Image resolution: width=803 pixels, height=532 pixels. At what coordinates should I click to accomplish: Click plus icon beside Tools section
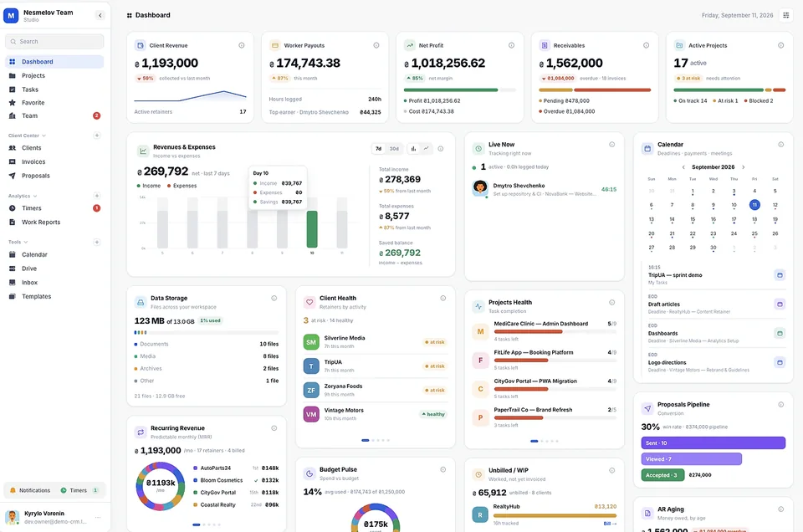(97, 242)
